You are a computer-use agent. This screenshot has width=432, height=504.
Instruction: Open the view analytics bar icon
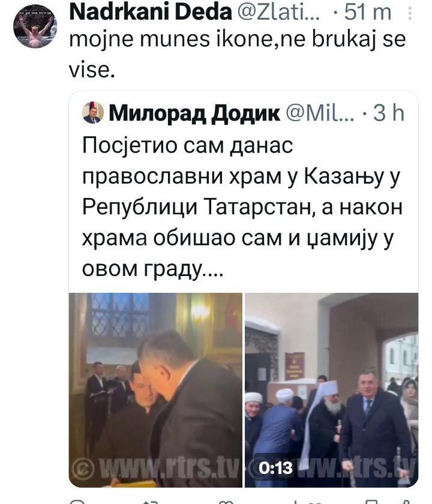299,502
